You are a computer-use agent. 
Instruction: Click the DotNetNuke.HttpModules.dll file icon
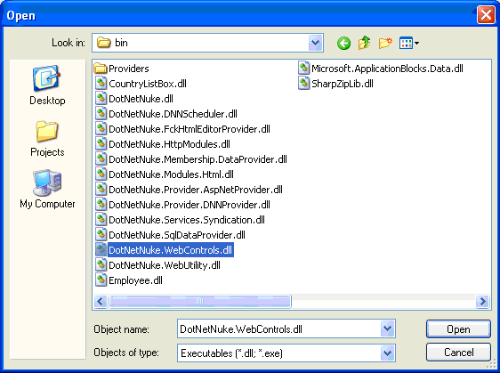101,144
